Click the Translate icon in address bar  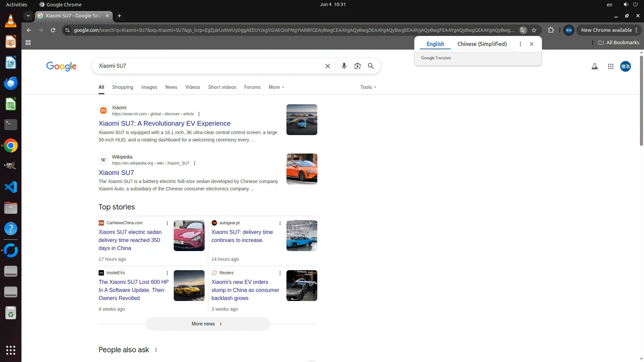[x=523, y=30]
